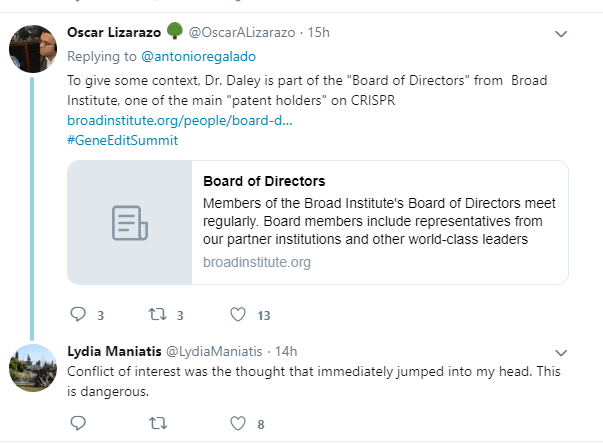603x444 pixels.
Task: Click the article document icon in card
Action: point(130,224)
